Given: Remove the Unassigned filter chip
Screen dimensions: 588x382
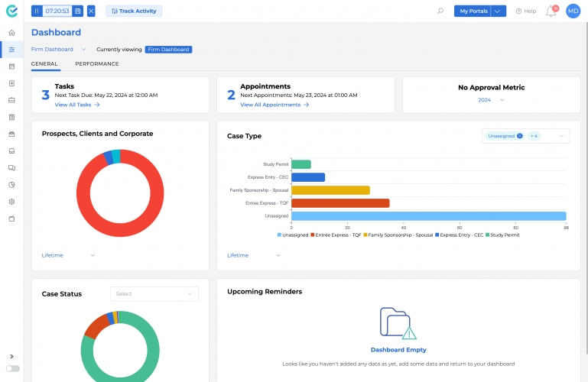Looking at the screenshot, I should coord(520,136).
